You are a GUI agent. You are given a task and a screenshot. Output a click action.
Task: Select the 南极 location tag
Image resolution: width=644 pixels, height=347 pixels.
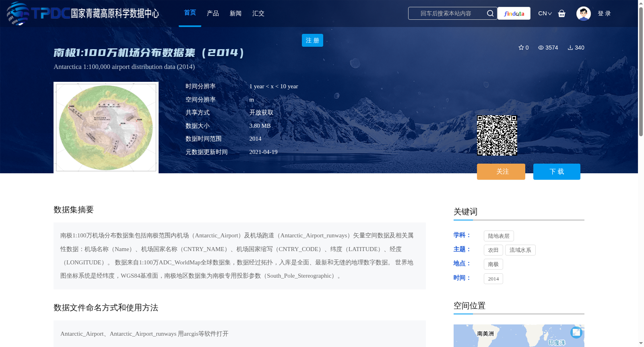pos(493,264)
